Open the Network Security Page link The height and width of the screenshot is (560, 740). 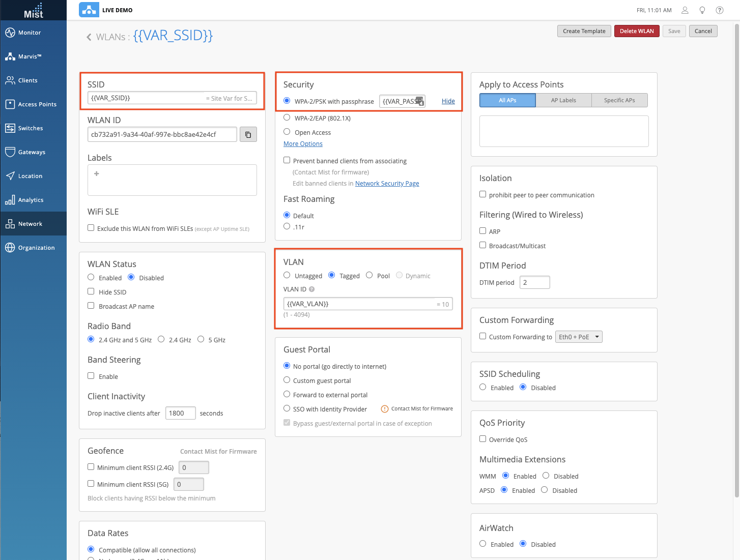[387, 184]
